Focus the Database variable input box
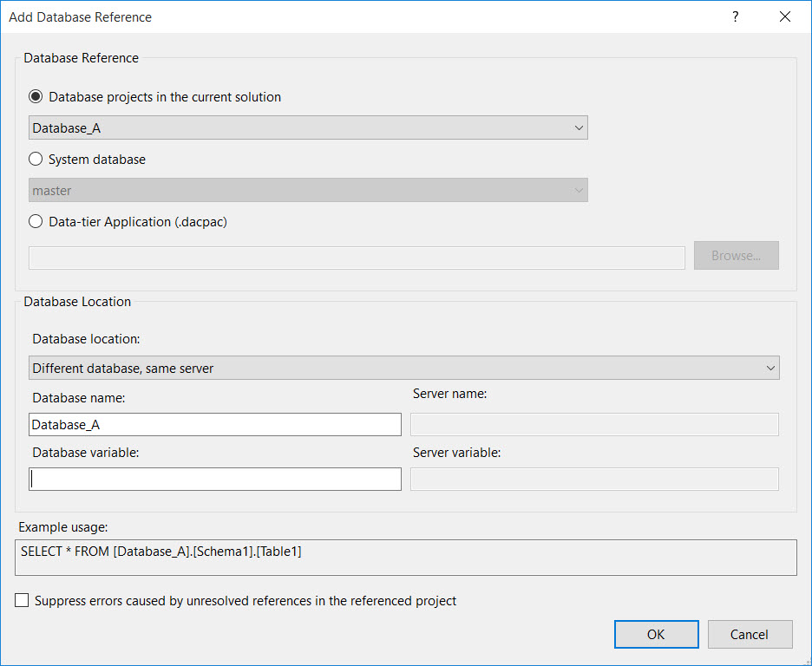This screenshot has height=666, width=812. pos(215,480)
